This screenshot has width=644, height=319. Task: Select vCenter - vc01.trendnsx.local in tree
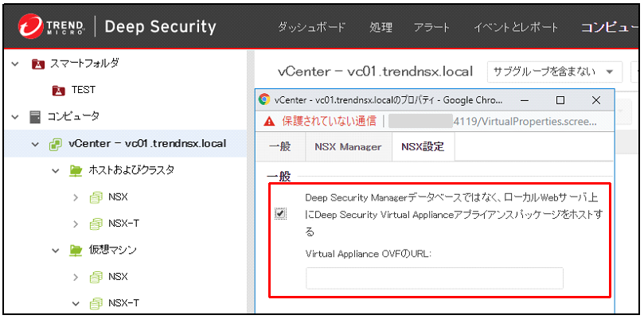(x=147, y=144)
